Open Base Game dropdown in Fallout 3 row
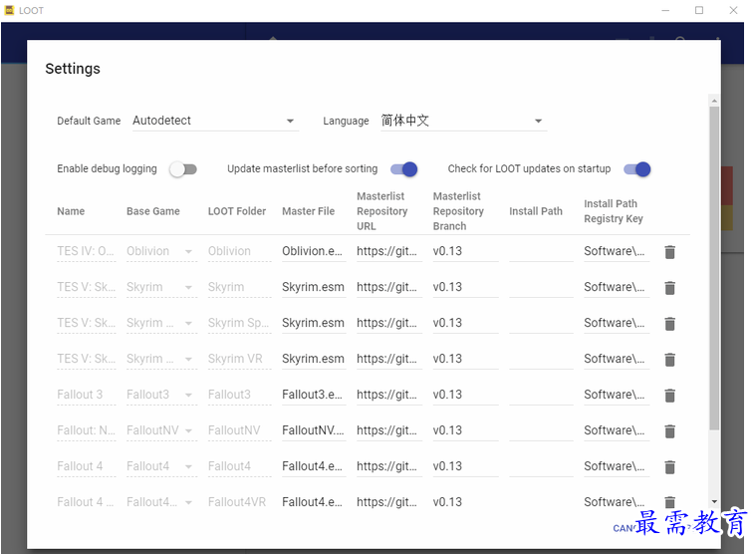 (x=159, y=396)
